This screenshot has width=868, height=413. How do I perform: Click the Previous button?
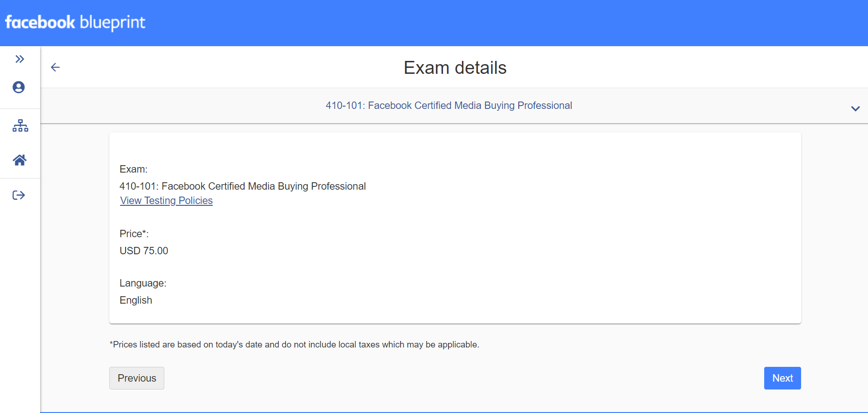coord(137,378)
